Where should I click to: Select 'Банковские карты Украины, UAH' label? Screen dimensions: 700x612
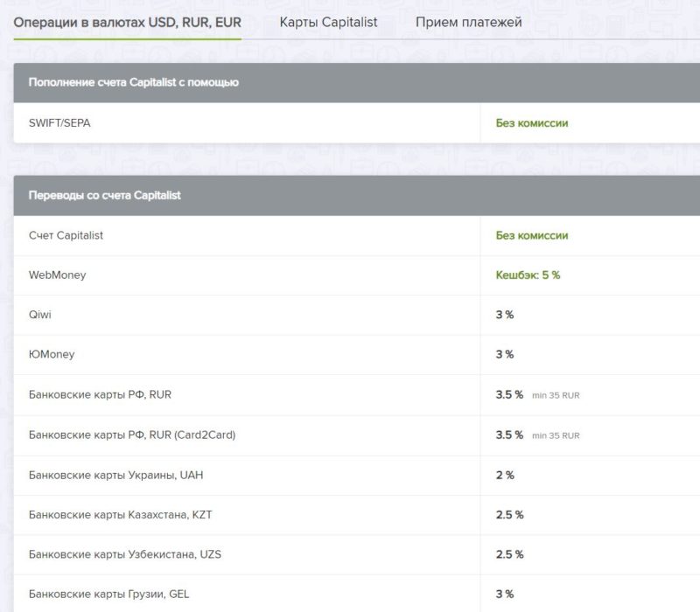point(115,475)
